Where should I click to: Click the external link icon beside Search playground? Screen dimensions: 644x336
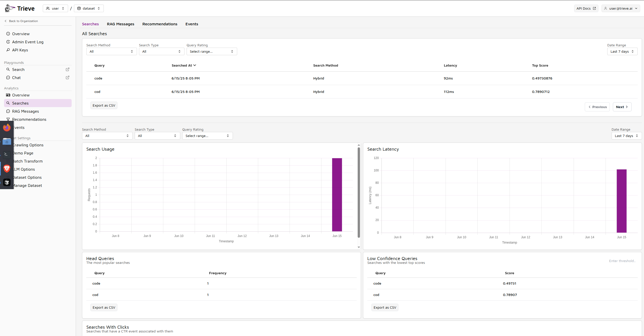click(68, 69)
